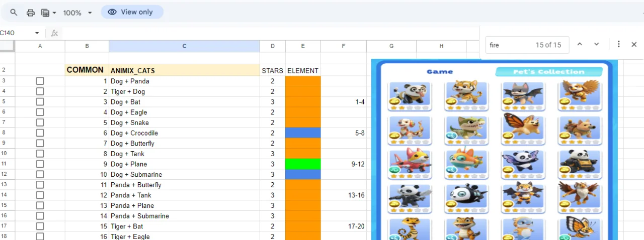Image resolution: width=644 pixels, height=240 pixels.
Task: Click the cell reading Panda + Butterfly
Action: pyautogui.click(x=184, y=185)
